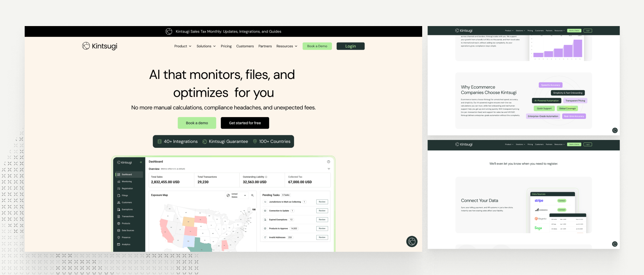Review the Connection to Update task
The image size is (644, 275).
coord(322,211)
